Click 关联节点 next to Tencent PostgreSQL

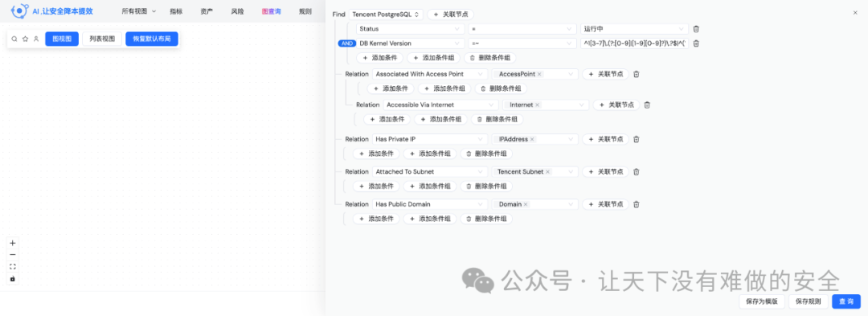pyautogui.click(x=450, y=14)
